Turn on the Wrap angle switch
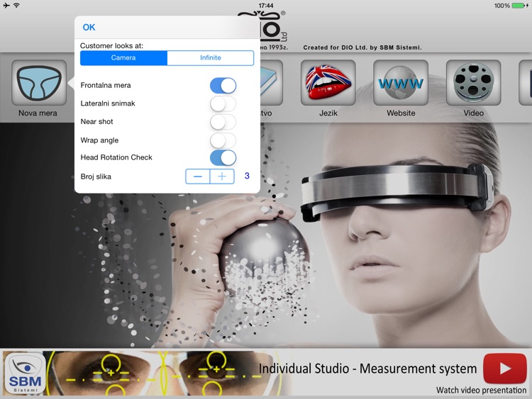 223,140
